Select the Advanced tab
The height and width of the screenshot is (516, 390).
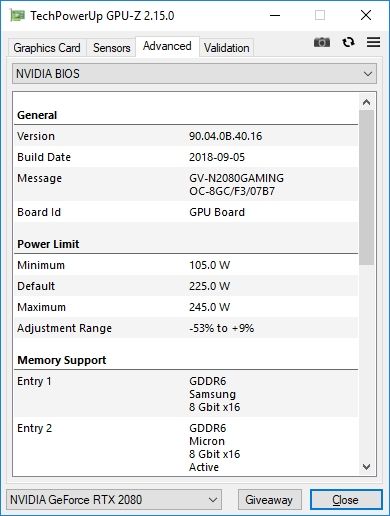coord(167,46)
